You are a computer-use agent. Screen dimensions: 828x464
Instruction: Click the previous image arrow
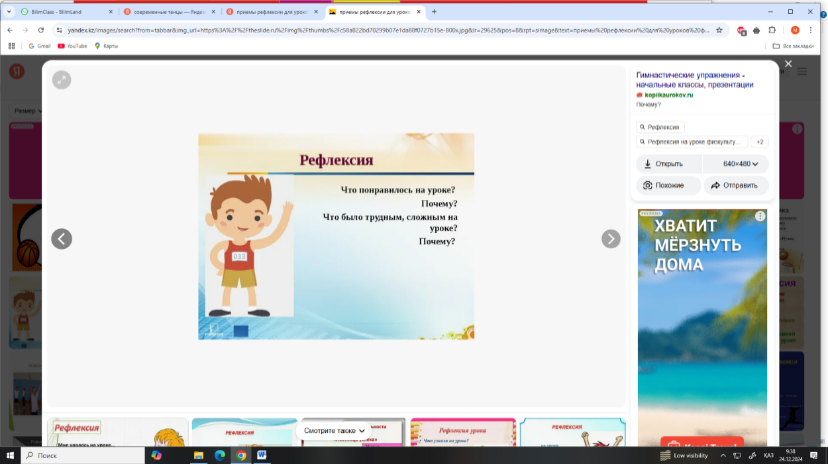click(61, 239)
